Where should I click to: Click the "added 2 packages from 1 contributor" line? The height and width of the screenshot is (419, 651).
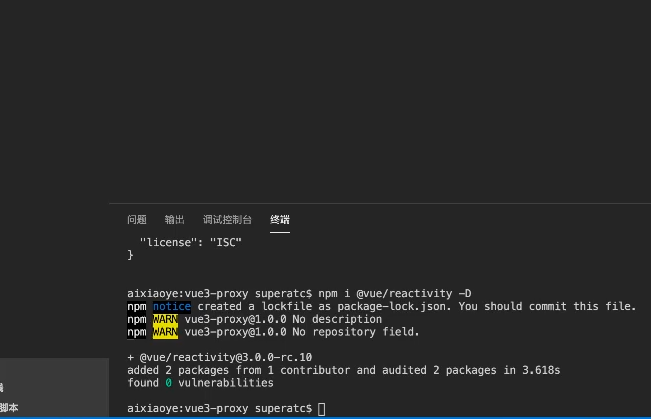point(344,370)
